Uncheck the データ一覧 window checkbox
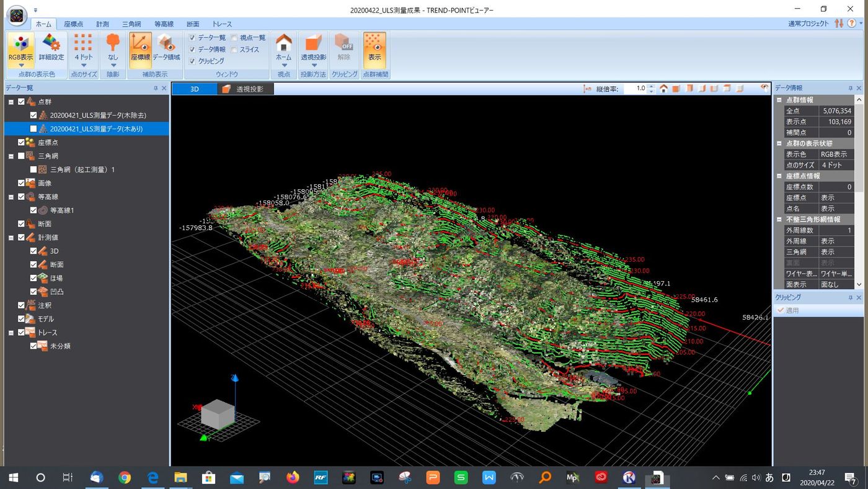The height and width of the screenshot is (489, 868). click(x=192, y=38)
